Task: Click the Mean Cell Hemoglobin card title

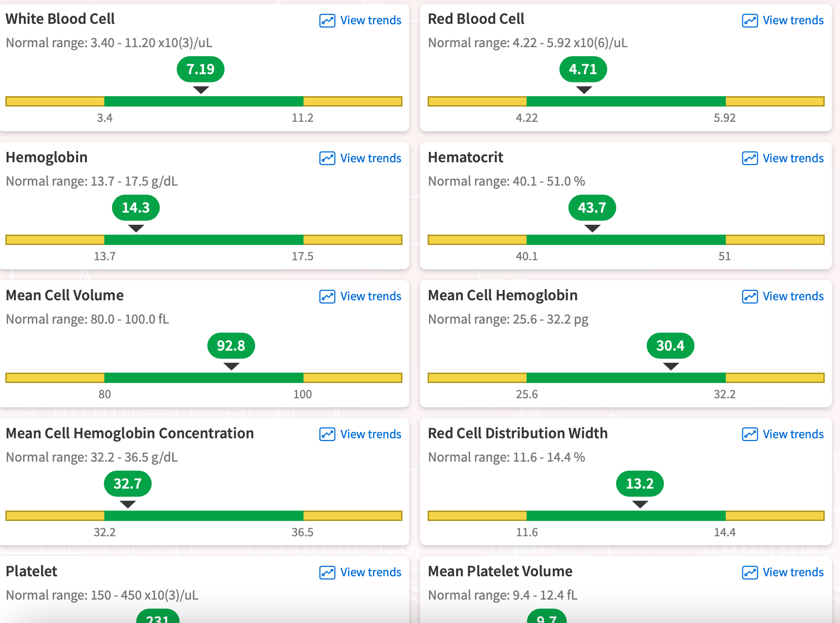Action: pos(502,295)
